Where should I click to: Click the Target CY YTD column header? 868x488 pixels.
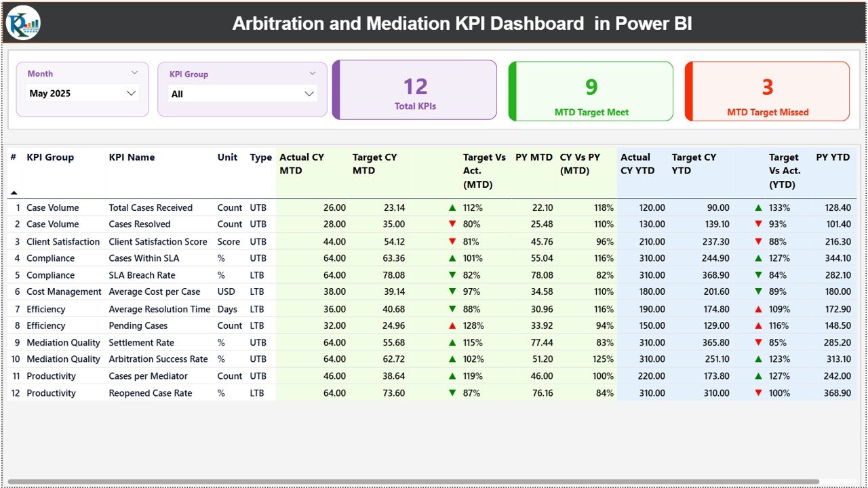pos(693,163)
